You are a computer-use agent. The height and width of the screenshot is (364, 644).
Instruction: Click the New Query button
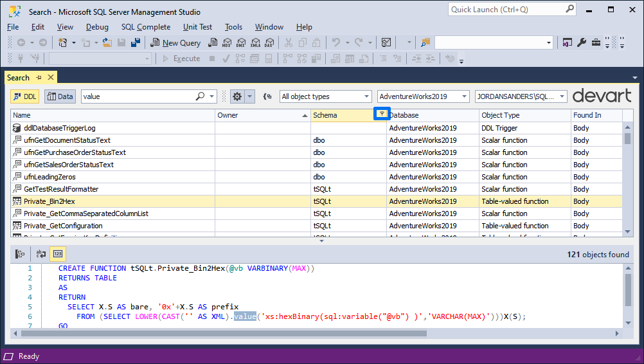pos(175,42)
